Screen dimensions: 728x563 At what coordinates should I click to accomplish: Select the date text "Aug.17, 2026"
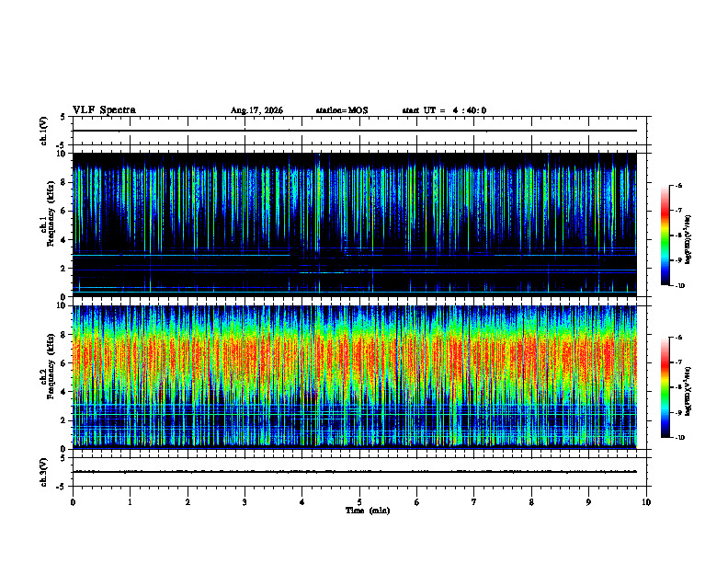(x=256, y=110)
